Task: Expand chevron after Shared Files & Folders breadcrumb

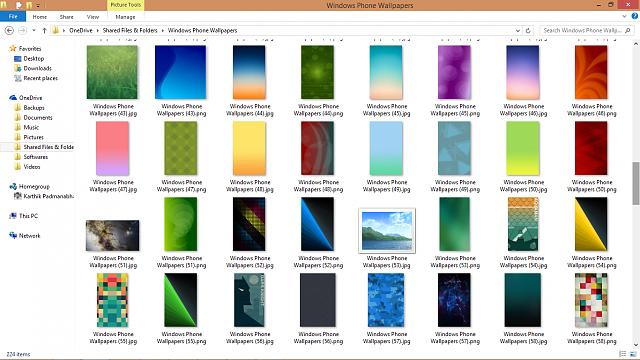Action: pos(163,31)
